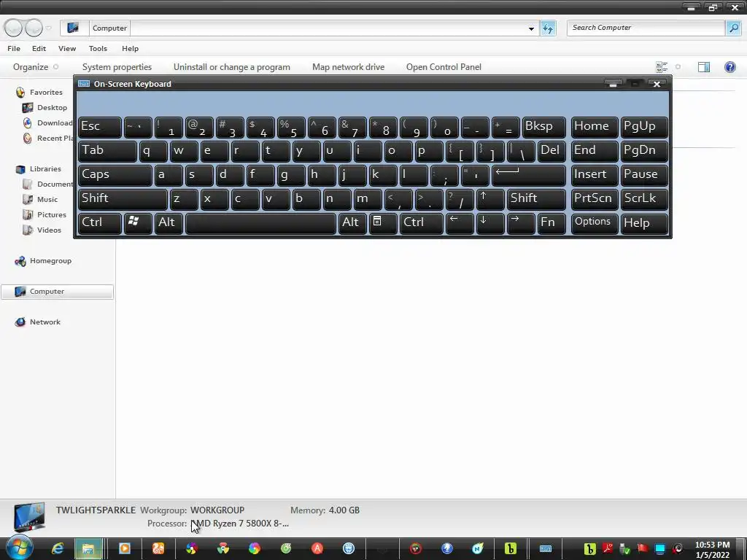Open the View menu
Viewport: 747px width, 560px height.
coord(67,49)
